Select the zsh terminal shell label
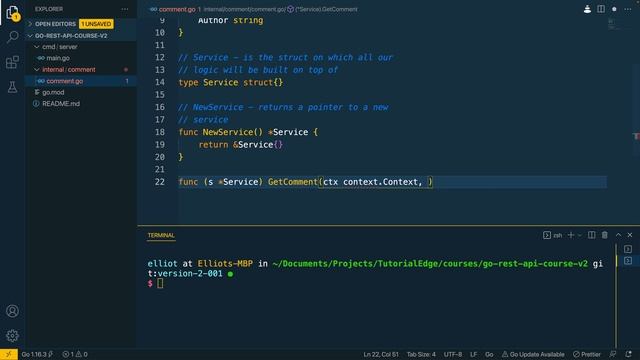 (553, 235)
